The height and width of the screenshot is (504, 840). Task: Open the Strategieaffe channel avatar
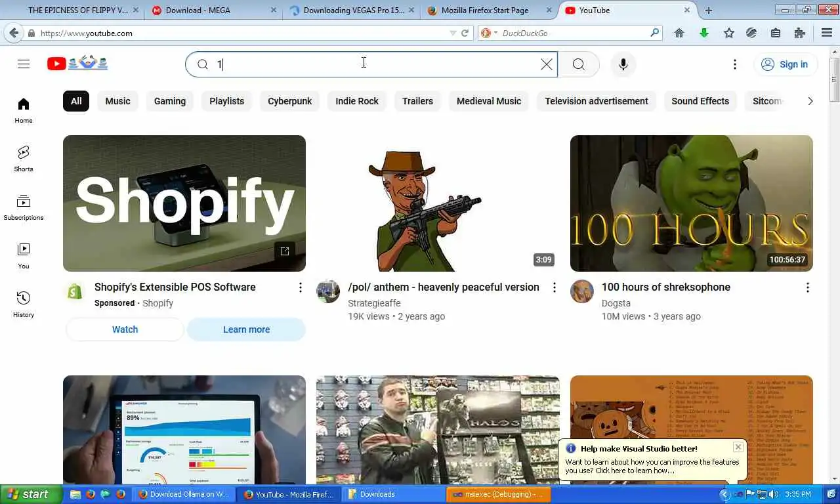(328, 291)
